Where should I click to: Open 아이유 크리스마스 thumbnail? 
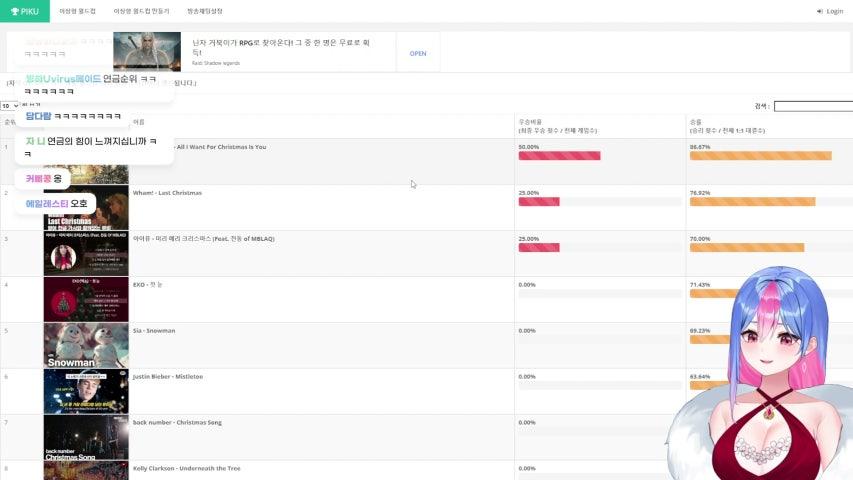(85, 253)
